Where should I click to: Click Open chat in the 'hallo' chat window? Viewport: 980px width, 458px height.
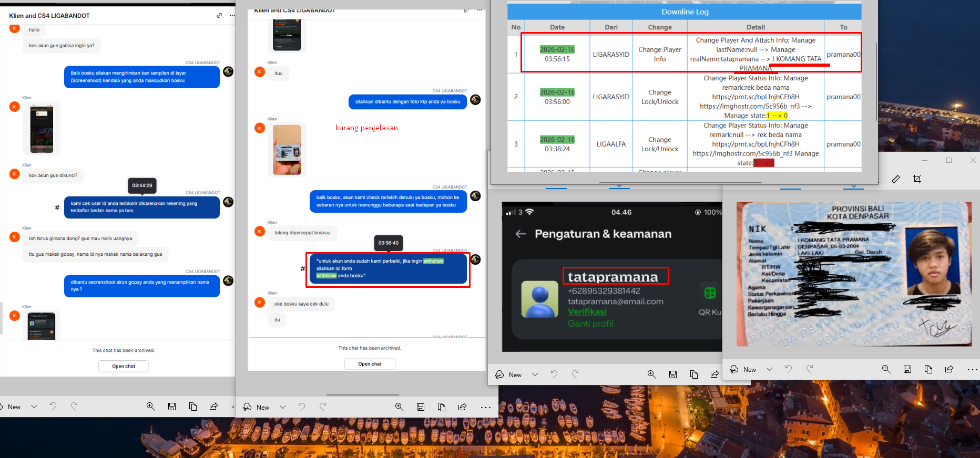pos(124,366)
